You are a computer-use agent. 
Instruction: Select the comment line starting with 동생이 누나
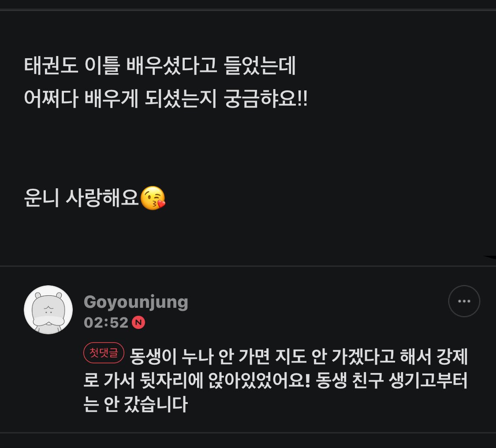298,356
